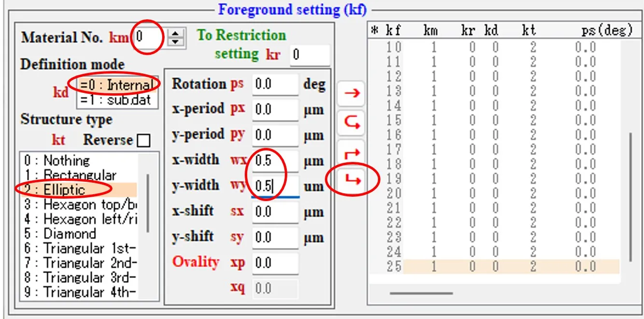Select structure type 6 : Triangular 1st
644x319 pixels.
point(79,248)
